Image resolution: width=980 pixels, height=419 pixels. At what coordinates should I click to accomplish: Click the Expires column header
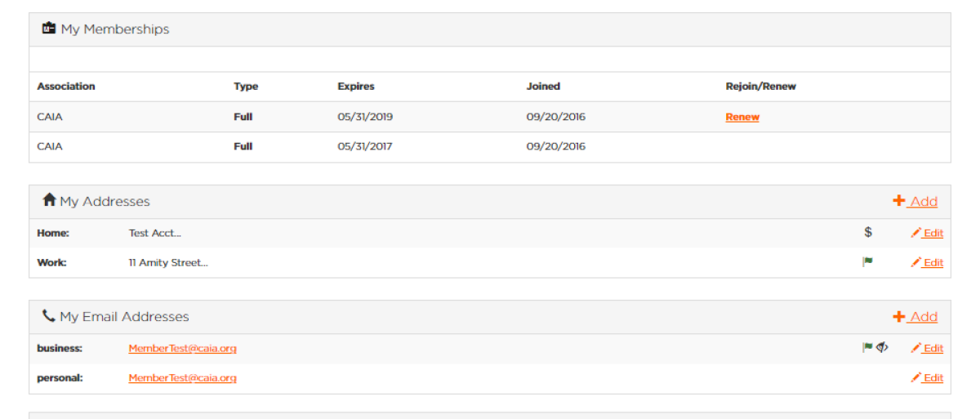point(356,86)
